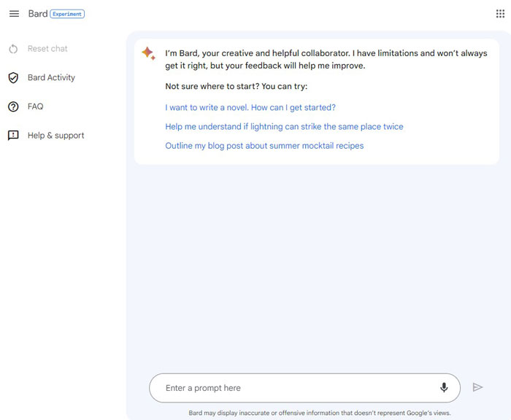
Task: Click the Bard title text in header
Action: [x=38, y=14]
